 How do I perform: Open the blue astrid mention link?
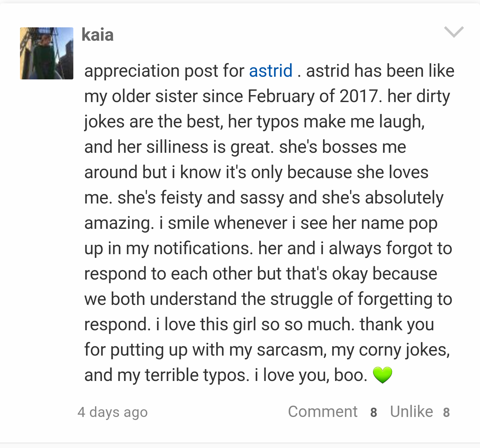tap(271, 71)
